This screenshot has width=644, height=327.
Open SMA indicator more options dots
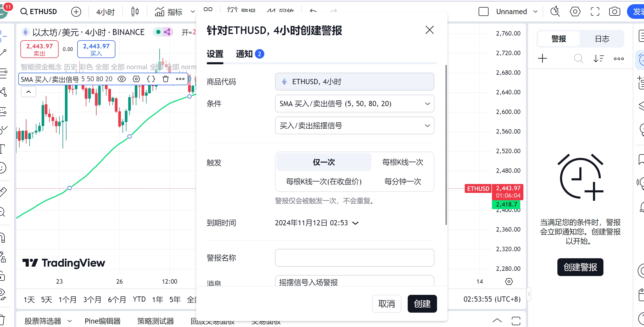click(x=180, y=79)
